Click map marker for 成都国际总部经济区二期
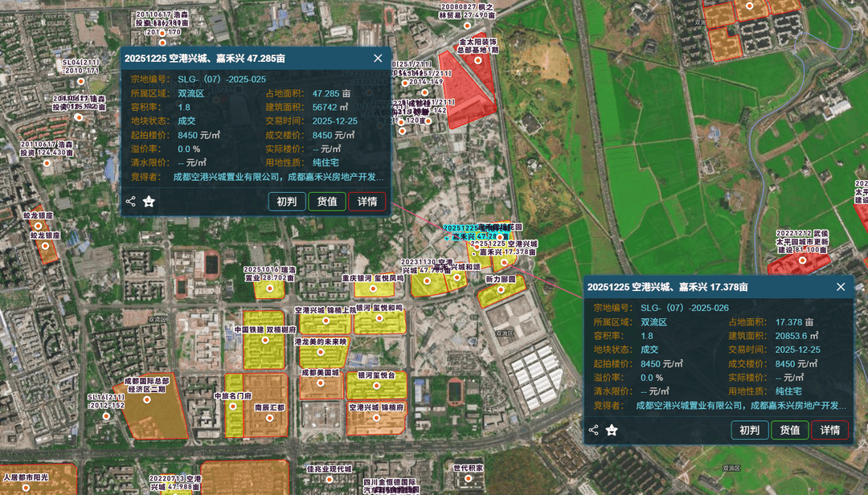 (x=147, y=399)
